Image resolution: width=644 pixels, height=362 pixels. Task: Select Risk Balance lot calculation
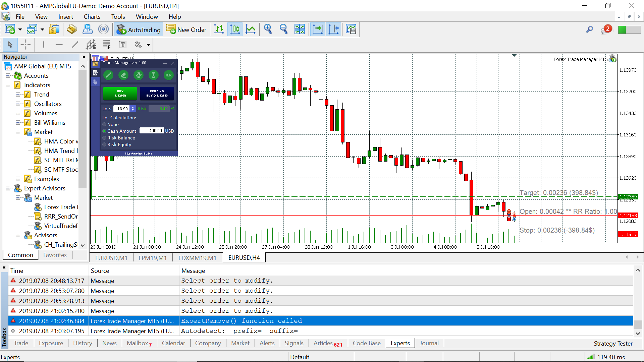tap(105, 138)
